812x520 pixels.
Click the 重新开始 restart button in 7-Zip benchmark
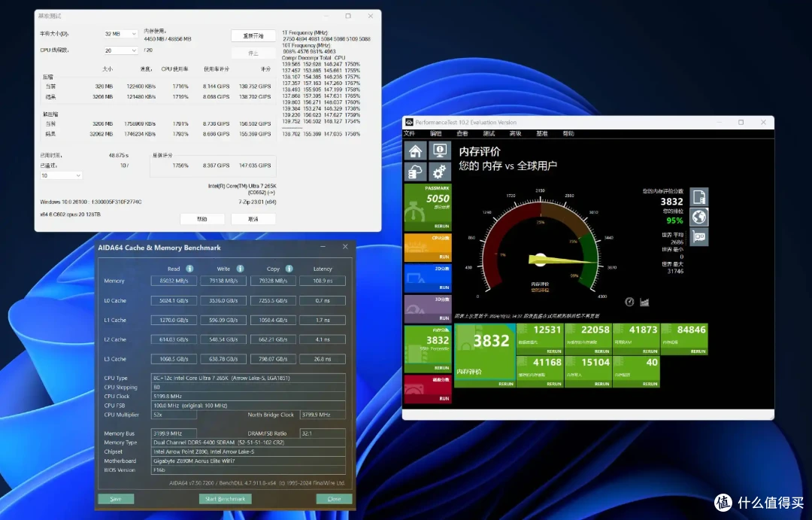(253, 36)
